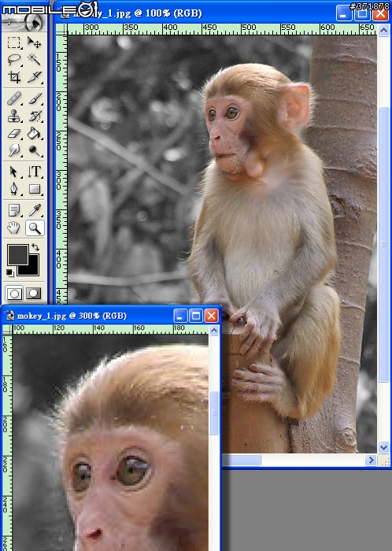Select the Rectangular Marquee tool

click(x=14, y=43)
